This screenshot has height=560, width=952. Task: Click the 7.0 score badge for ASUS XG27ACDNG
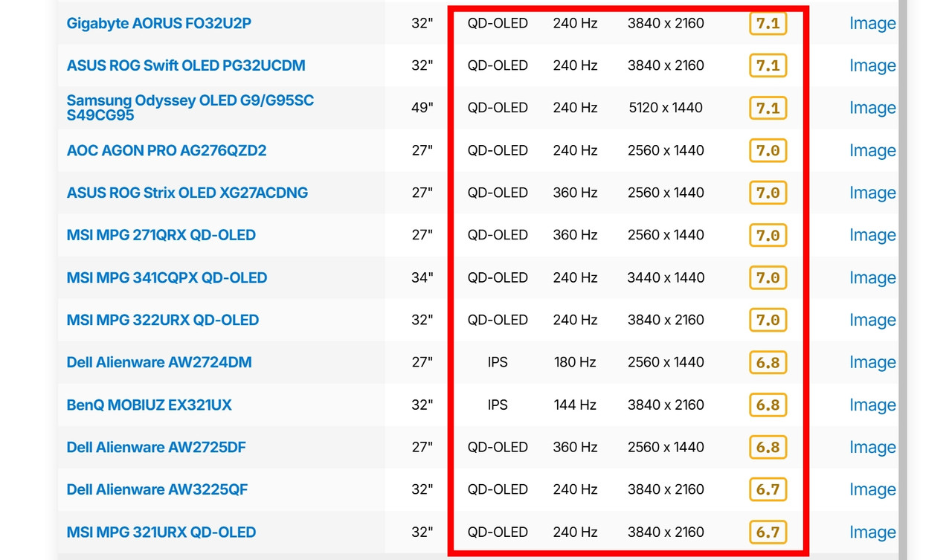768,193
